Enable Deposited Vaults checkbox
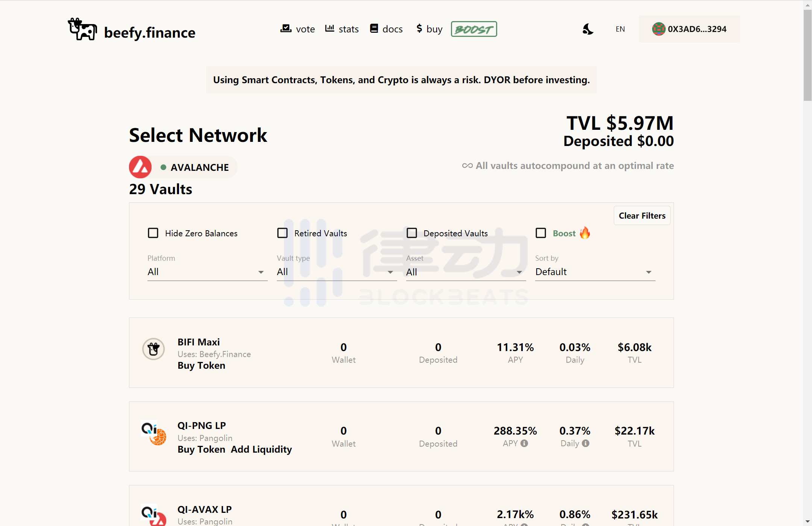Image resolution: width=812 pixels, height=526 pixels. tap(412, 233)
